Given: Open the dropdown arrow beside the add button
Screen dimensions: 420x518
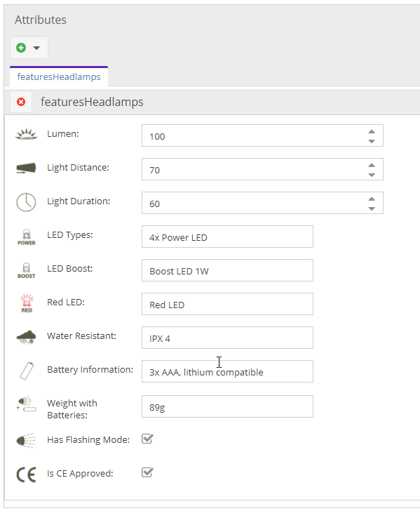Looking at the screenshot, I should [x=36, y=48].
